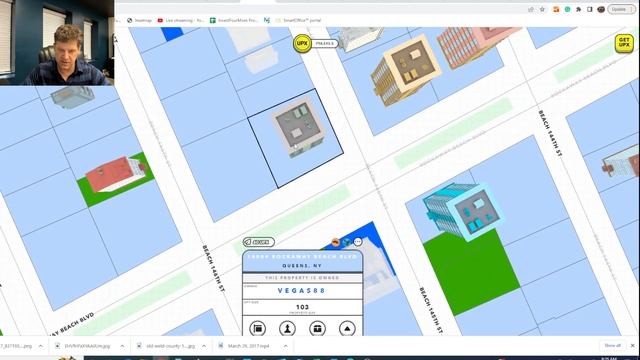Open the green circular extension icon

[x=567, y=9]
